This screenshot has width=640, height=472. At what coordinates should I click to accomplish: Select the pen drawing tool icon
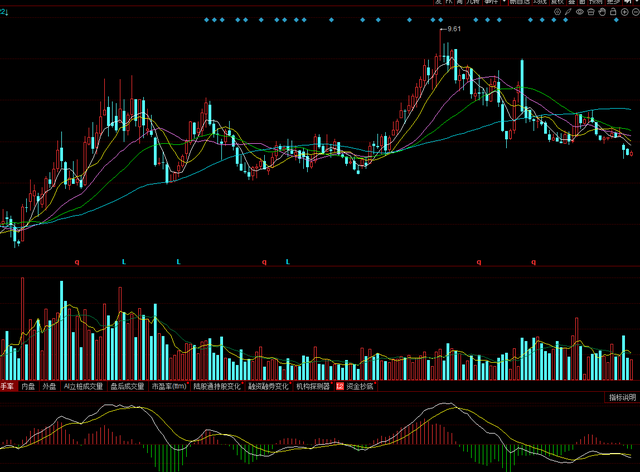point(568,12)
